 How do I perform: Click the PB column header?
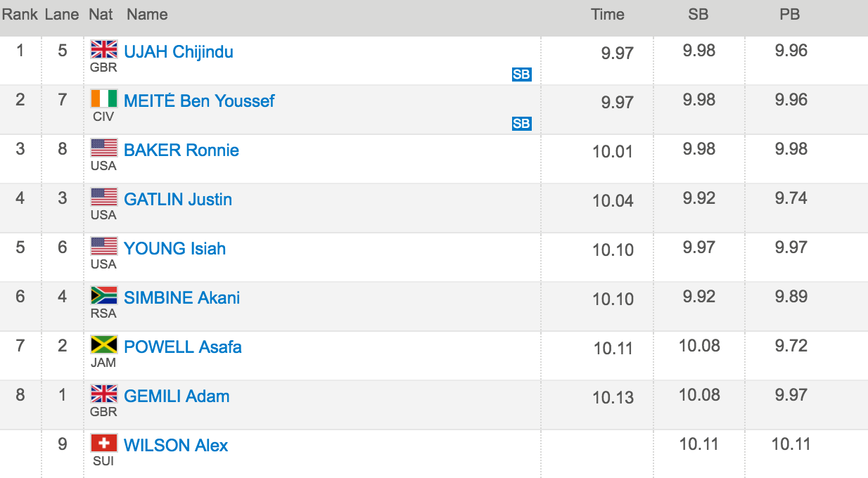pyautogui.click(x=790, y=14)
